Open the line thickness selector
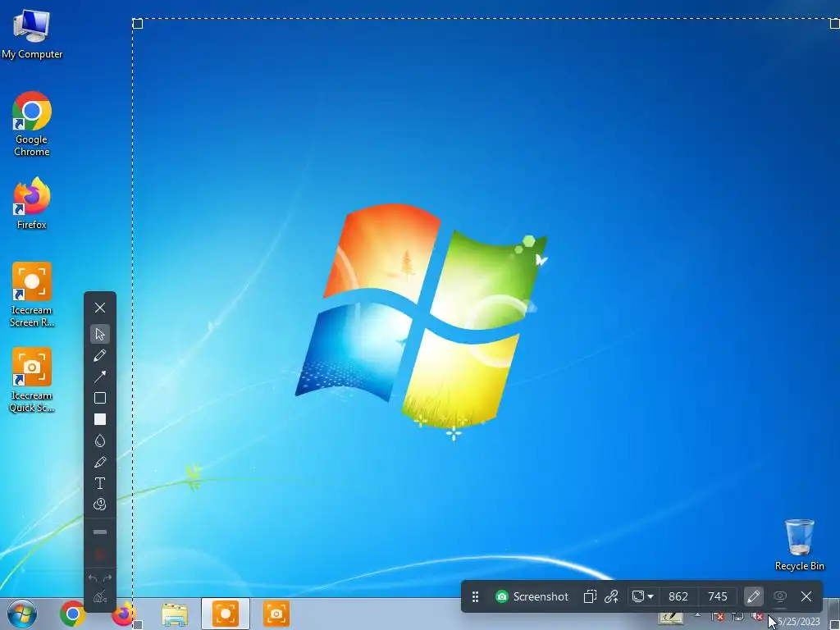 99,532
